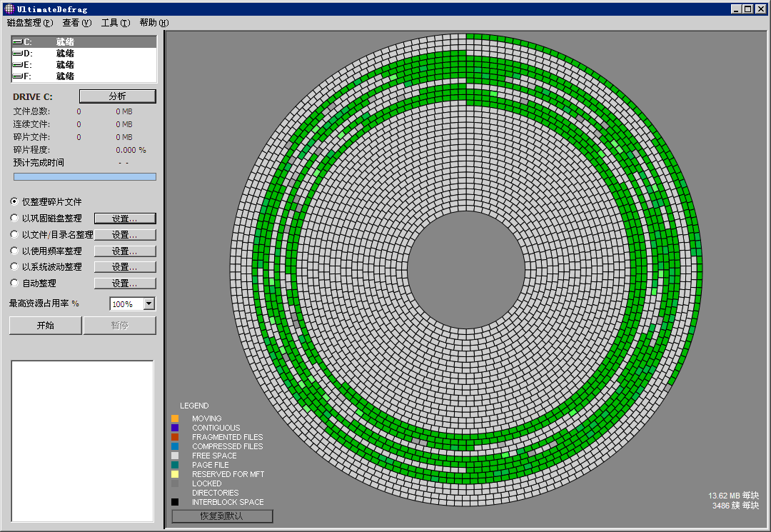Open 设置 for 以使用频率整理
This screenshot has height=532, width=771.
pyautogui.click(x=124, y=251)
